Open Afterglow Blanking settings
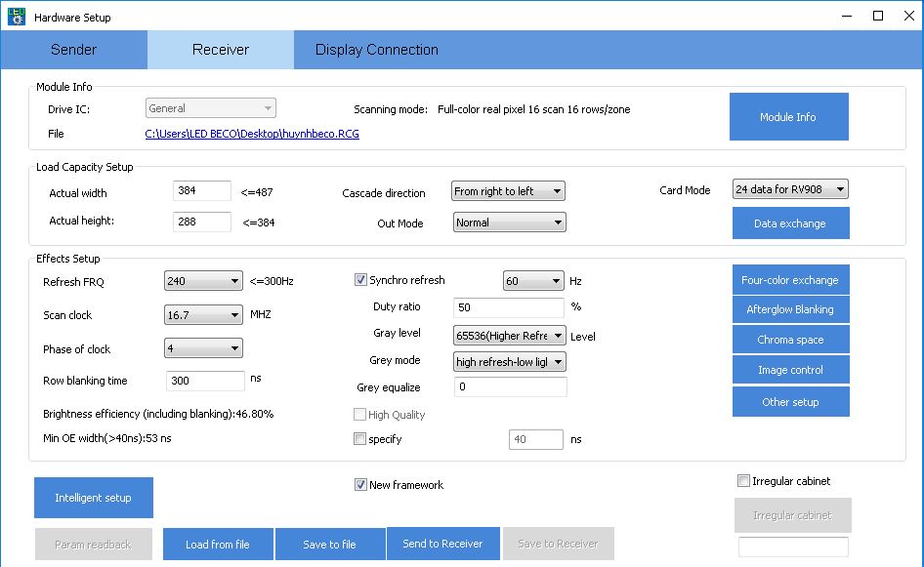924x567 pixels. pyautogui.click(x=790, y=309)
